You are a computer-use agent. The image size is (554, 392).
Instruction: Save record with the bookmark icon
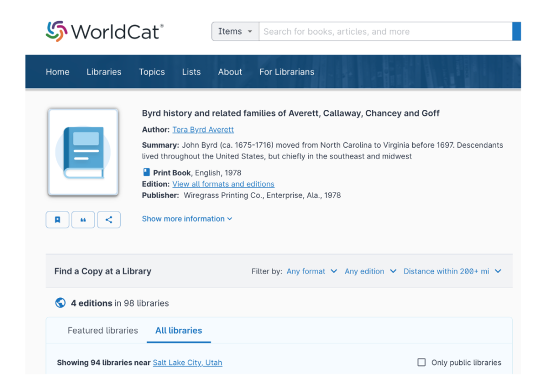57,220
